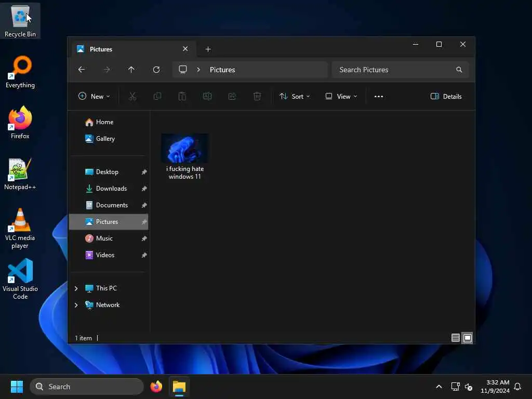Add a new File Explorer tab

pyautogui.click(x=208, y=49)
